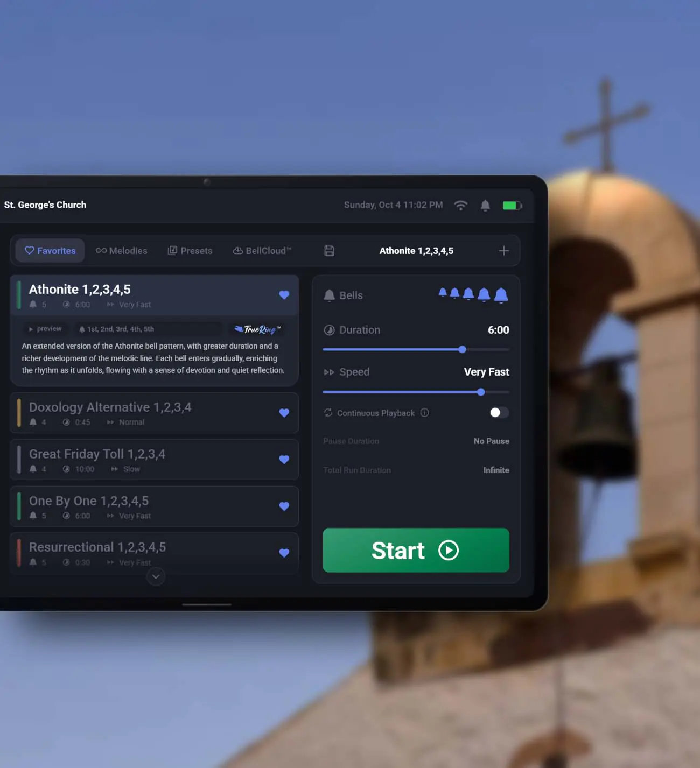Enable the Continuous Playback switch

click(x=499, y=413)
